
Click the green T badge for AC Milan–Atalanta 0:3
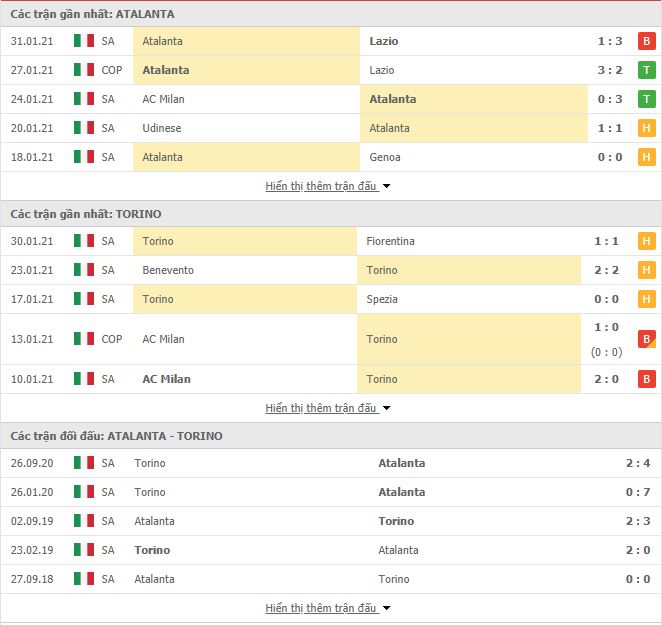click(646, 99)
